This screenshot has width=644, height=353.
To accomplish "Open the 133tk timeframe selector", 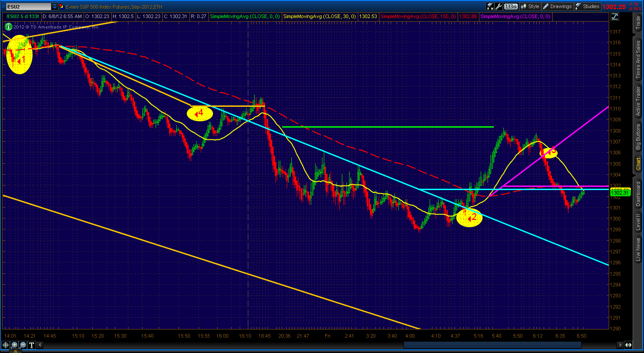I will (x=511, y=6).
